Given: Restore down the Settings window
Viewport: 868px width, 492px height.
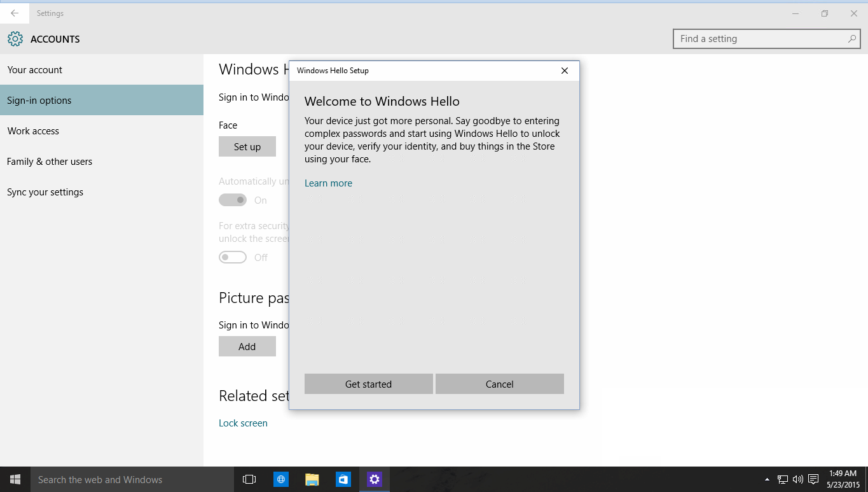Looking at the screenshot, I should [x=825, y=13].
